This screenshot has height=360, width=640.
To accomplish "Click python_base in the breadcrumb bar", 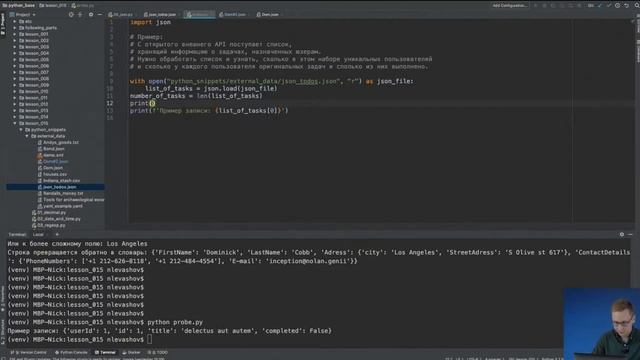I will [18, 5].
